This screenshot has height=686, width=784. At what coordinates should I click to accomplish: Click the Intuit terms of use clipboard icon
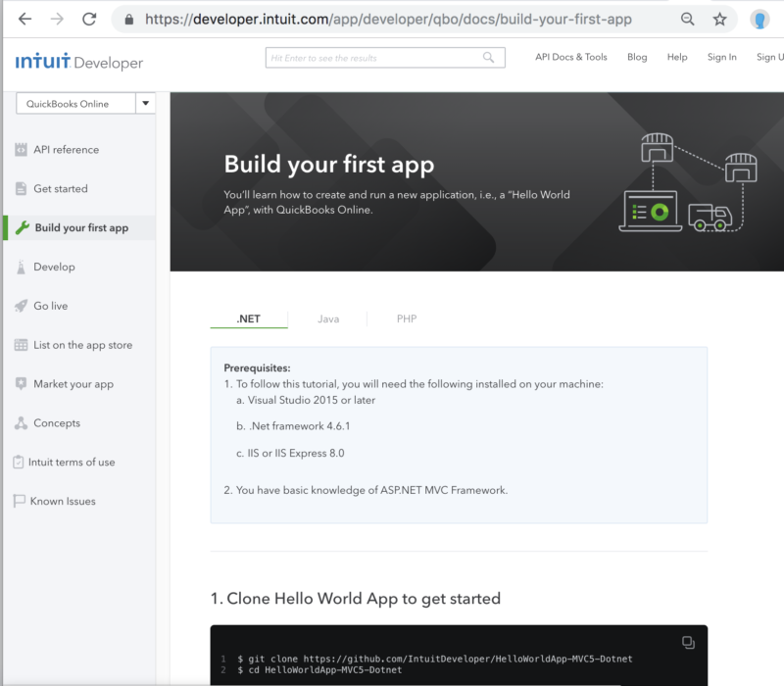pyautogui.click(x=18, y=462)
